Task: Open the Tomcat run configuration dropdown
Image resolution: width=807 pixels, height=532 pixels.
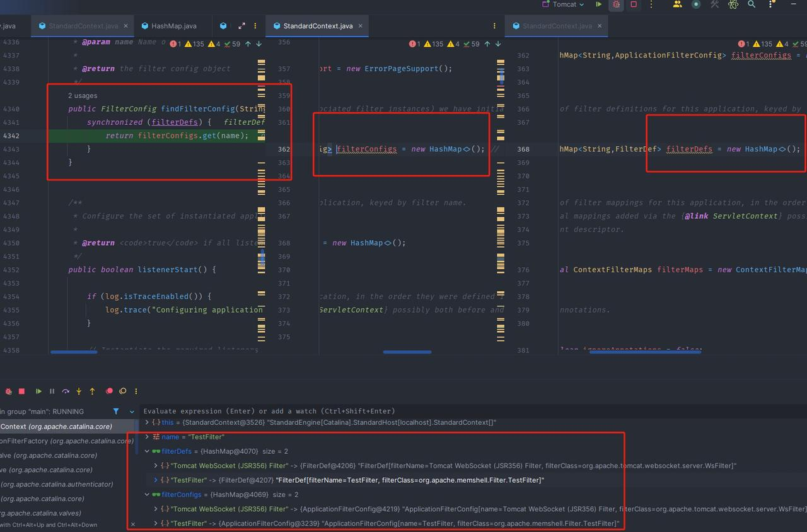Action: point(563,4)
